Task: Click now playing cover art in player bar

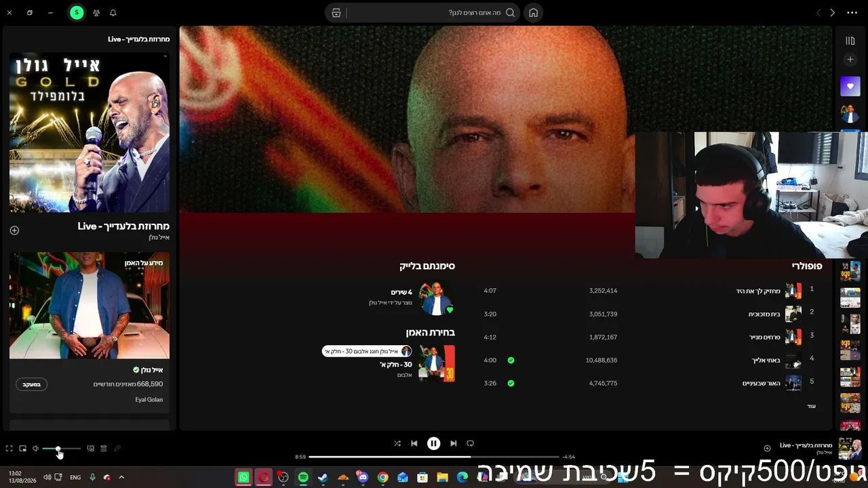Action: point(850,449)
